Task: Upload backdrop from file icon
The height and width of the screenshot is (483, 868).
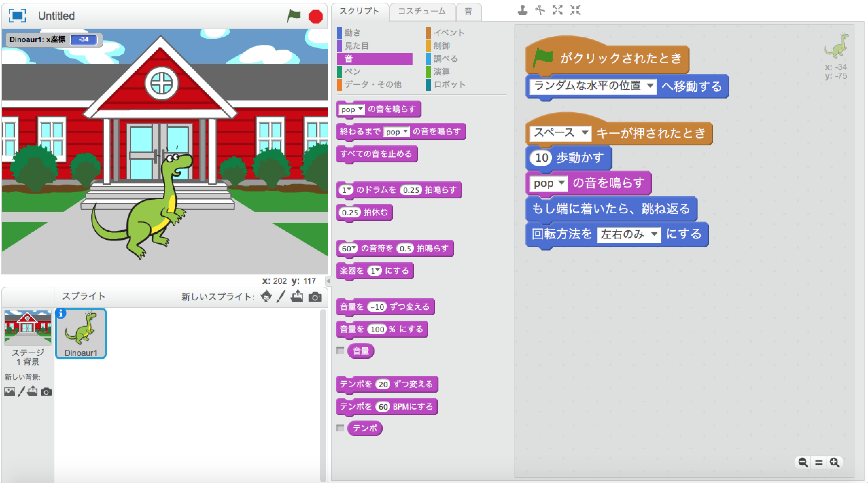Action: coord(32,391)
